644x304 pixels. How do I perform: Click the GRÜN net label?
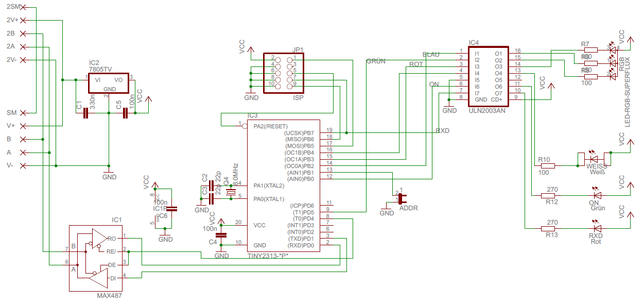click(376, 61)
